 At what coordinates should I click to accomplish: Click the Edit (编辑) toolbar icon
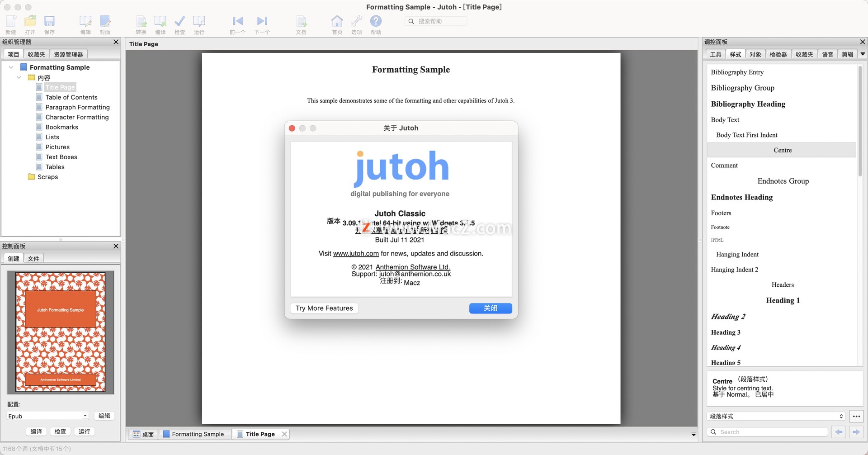(x=85, y=21)
